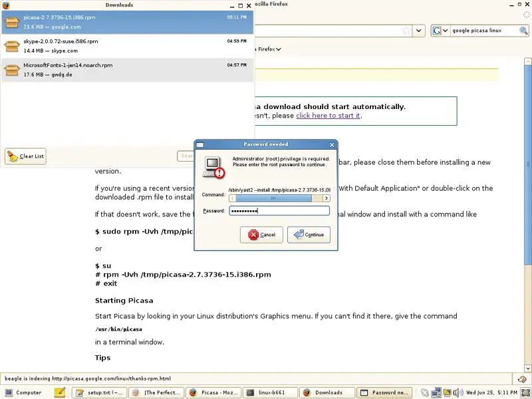Click the Firefox page scroll down arrow
The image size is (532, 399).
(528, 368)
